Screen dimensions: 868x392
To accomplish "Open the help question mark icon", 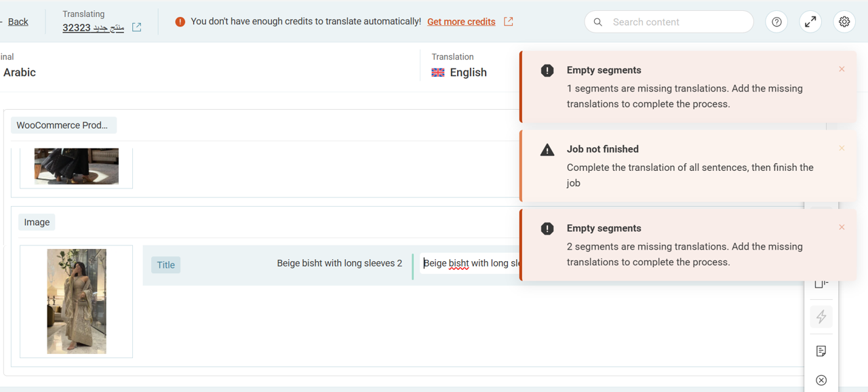I will click(x=776, y=22).
